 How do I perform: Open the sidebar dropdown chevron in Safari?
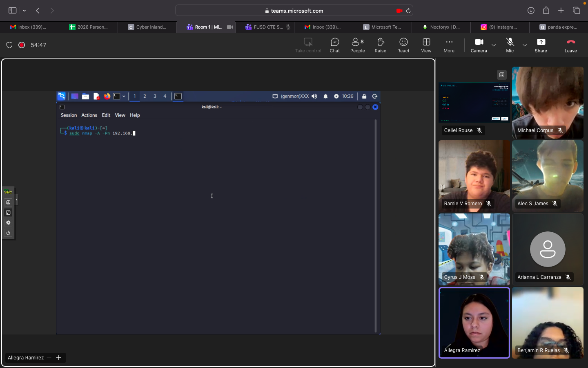[24, 11]
